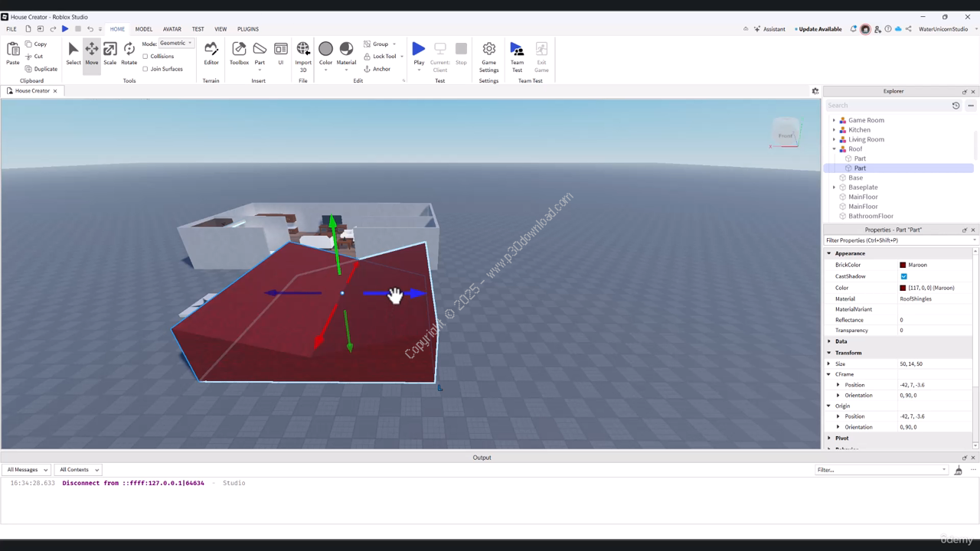Click the new file icon

(x=28, y=29)
